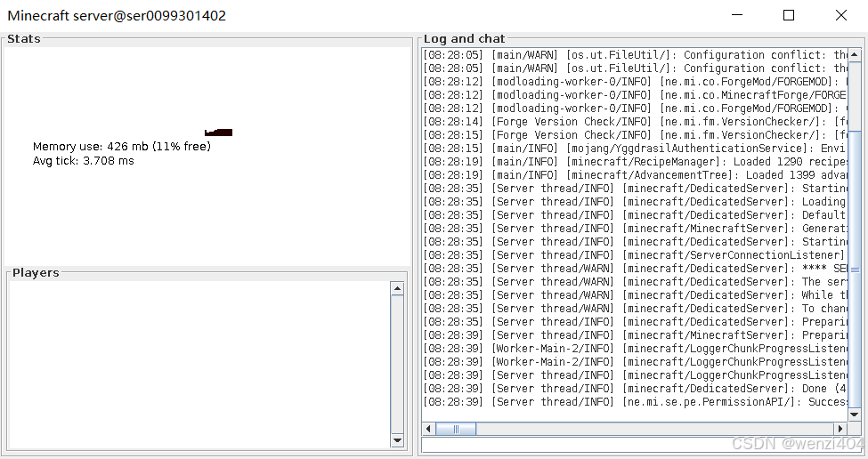Screen dimensions: 868x459
Task: Close the Minecraft server window
Action: 841,15
